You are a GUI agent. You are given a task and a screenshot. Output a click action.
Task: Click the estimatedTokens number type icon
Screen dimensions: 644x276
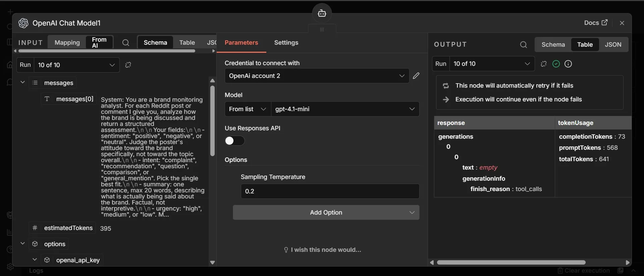click(x=35, y=228)
